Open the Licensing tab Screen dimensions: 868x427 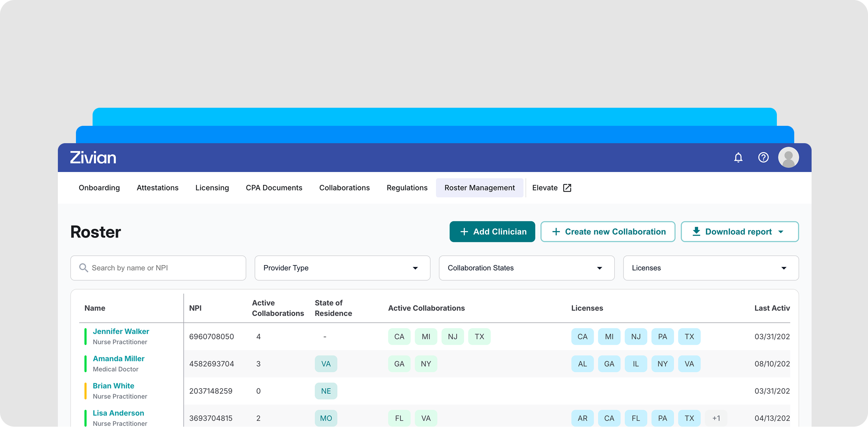[212, 188]
